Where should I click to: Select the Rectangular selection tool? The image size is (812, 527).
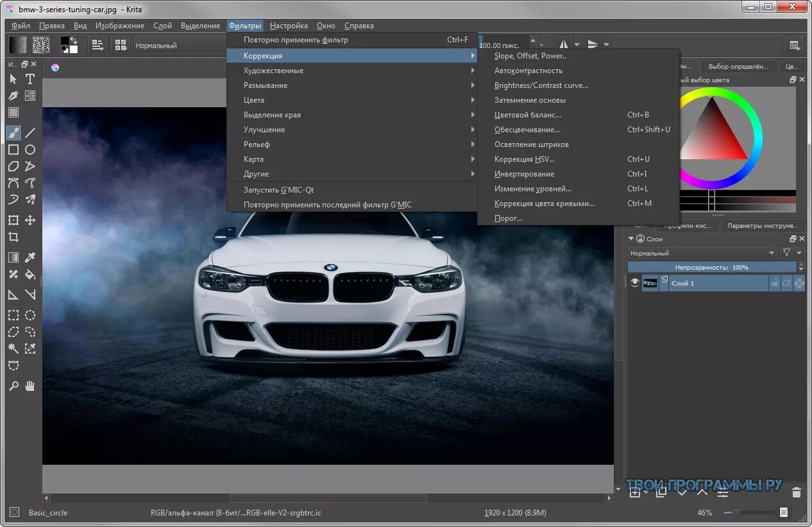pyautogui.click(x=13, y=315)
